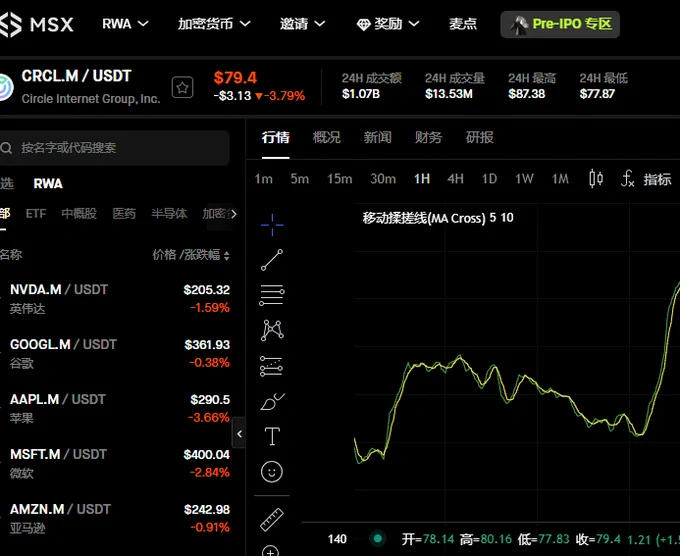Click the 名称 column header

point(11,255)
